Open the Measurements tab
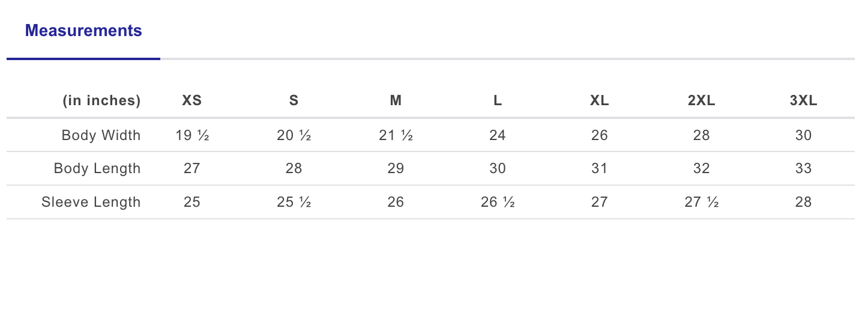 click(x=83, y=31)
